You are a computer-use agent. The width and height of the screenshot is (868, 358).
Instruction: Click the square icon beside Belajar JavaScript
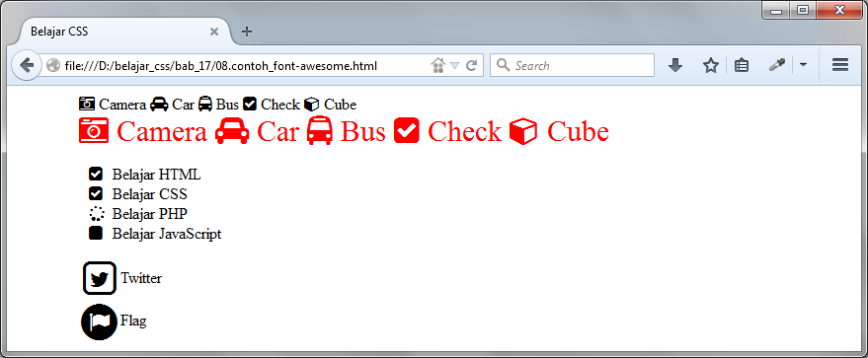[95, 233]
